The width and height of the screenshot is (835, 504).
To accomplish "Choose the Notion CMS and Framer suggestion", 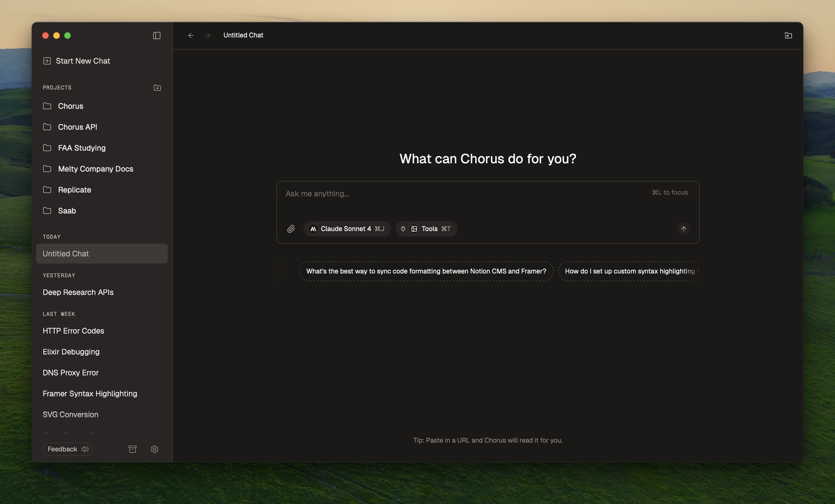I will click(x=426, y=271).
